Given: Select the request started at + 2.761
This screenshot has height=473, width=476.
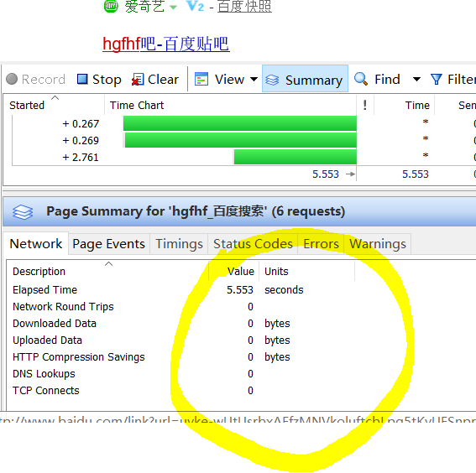Looking at the screenshot, I should pos(240,157).
